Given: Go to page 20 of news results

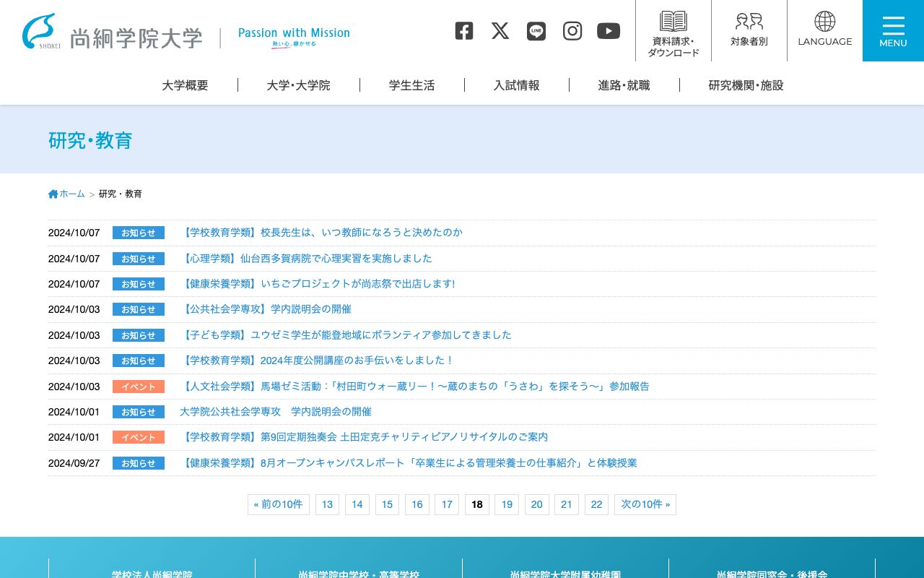Looking at the screenshot, I should 536,504.
